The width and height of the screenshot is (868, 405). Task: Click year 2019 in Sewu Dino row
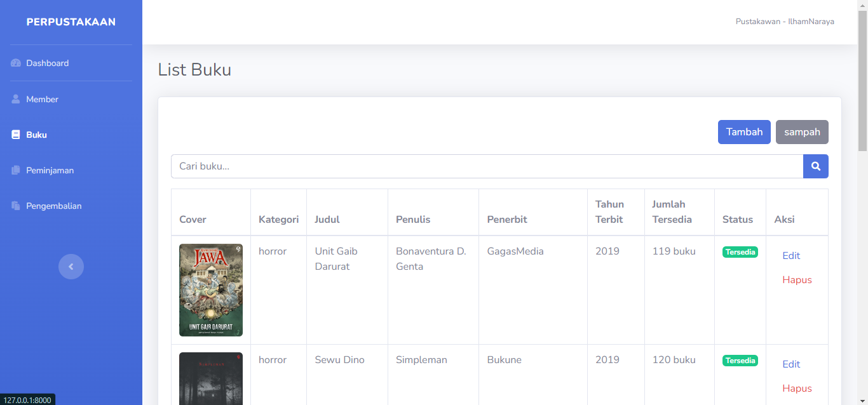click(607, 360)
